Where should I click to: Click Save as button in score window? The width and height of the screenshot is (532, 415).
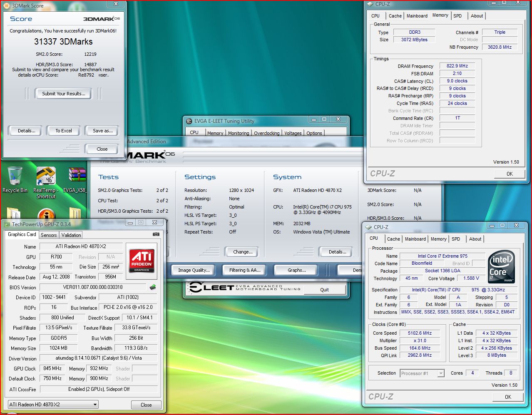coord(102,131)
